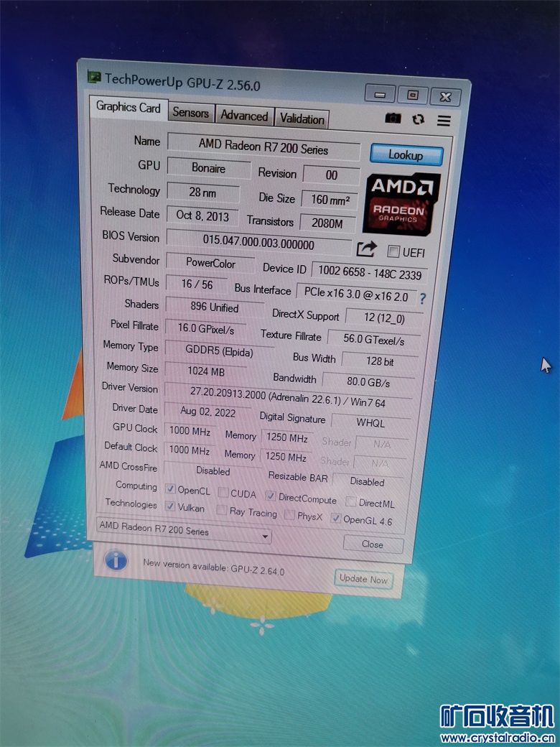Toggle the Vulkan checkbox
This screenshot has width=560, height=747.
(170, 506)
